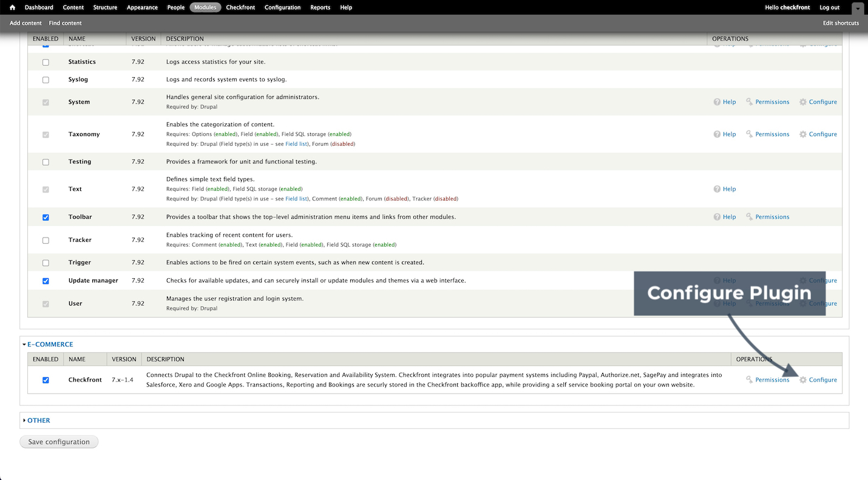Open the Content menu item
The height and width of the screenshot is (480, 868).
pyautogui.click(x=73, y=7)
